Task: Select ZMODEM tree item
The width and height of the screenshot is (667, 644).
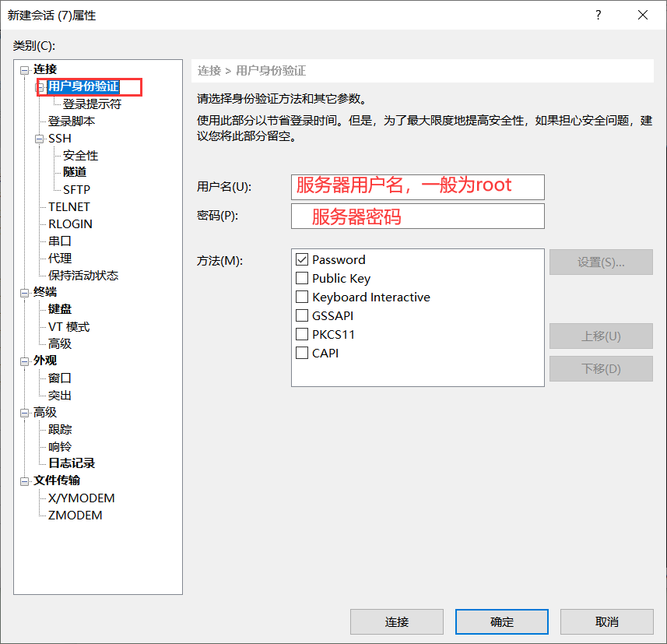Action: (75, 515)
